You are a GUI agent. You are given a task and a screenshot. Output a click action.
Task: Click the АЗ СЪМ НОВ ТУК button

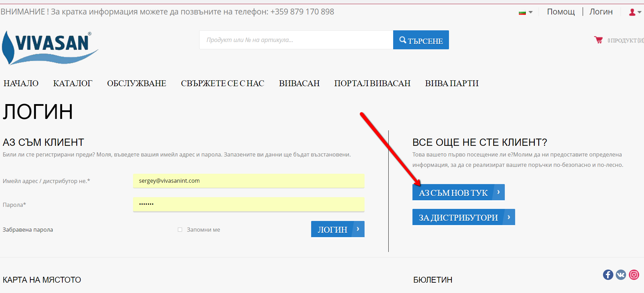(459, 192)
